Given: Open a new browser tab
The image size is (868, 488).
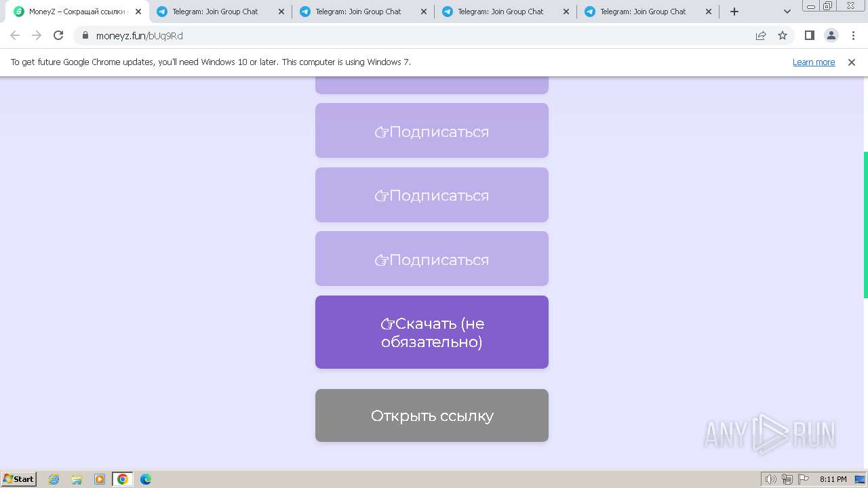Looking at the screenshot, I should click(x=734, y=12).
